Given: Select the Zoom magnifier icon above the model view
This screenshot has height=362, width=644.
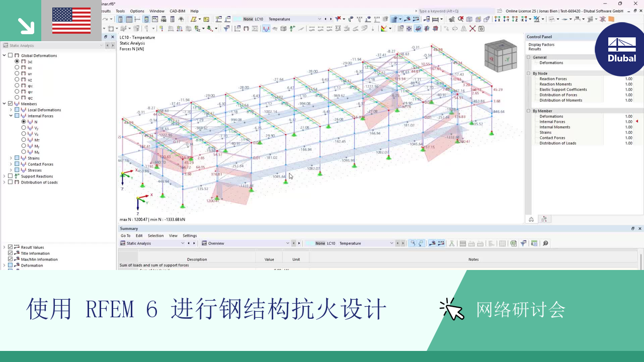Looking at the screenshot, I should pos(451,19).
